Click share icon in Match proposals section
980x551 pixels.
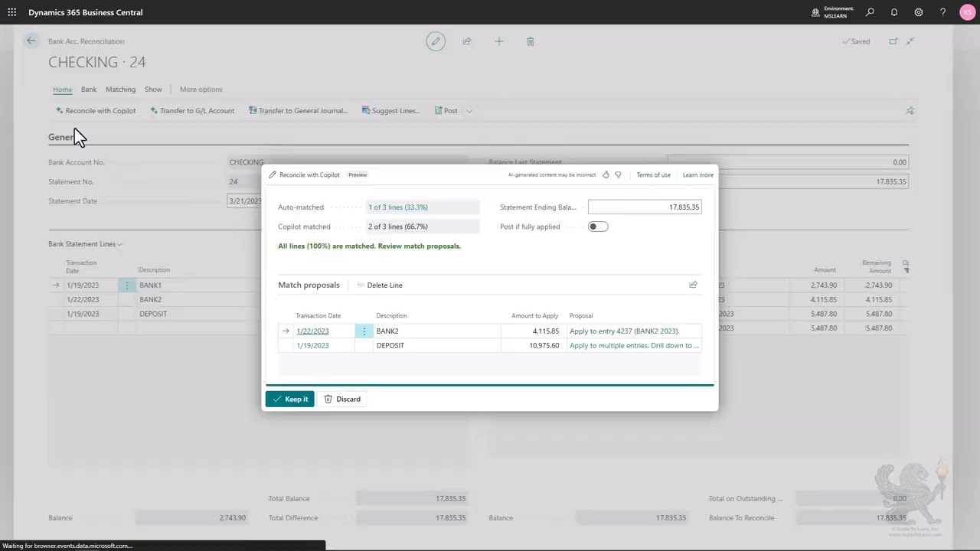[693, 285]
